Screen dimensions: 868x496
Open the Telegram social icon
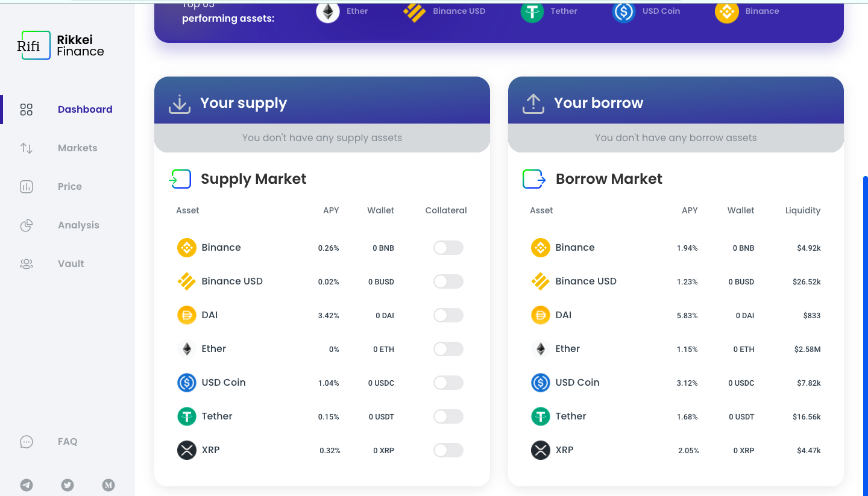[27, 485]
